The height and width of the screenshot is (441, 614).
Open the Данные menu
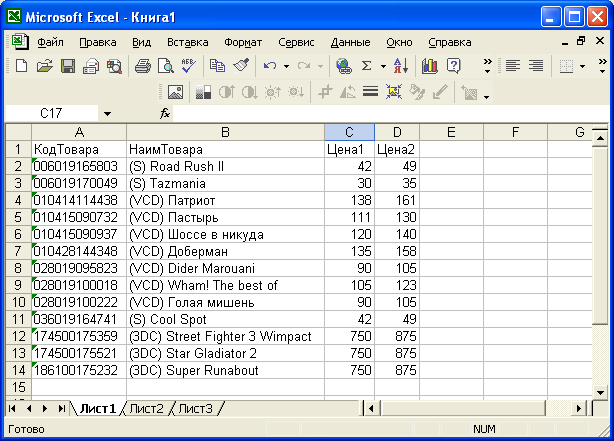350,42
